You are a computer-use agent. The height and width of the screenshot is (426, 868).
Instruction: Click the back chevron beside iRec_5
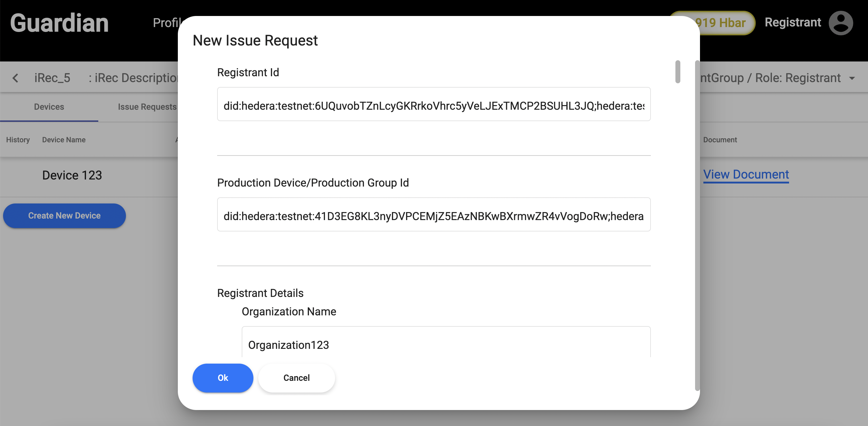pyautogui.click(x=15, y=78)
